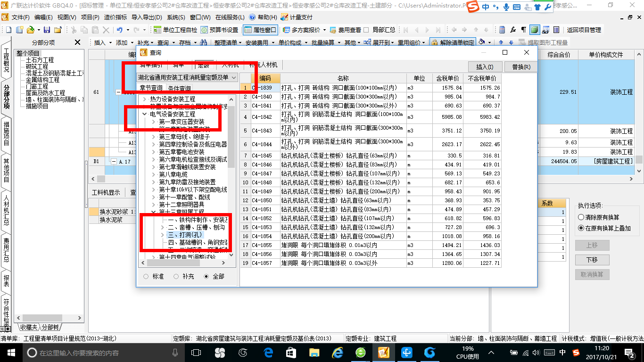Click the binoculars find icon
The image size is (644, 362).
[204, 42]
